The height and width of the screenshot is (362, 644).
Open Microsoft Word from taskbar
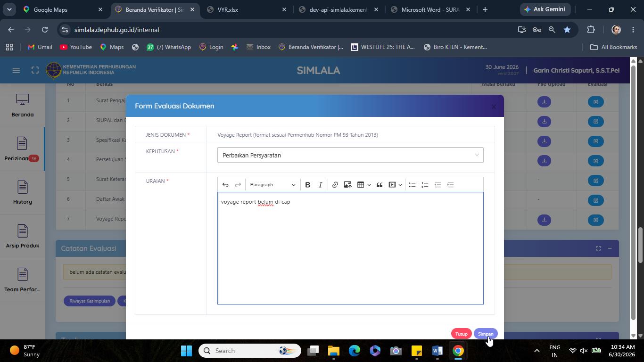[x=437, y=351]
